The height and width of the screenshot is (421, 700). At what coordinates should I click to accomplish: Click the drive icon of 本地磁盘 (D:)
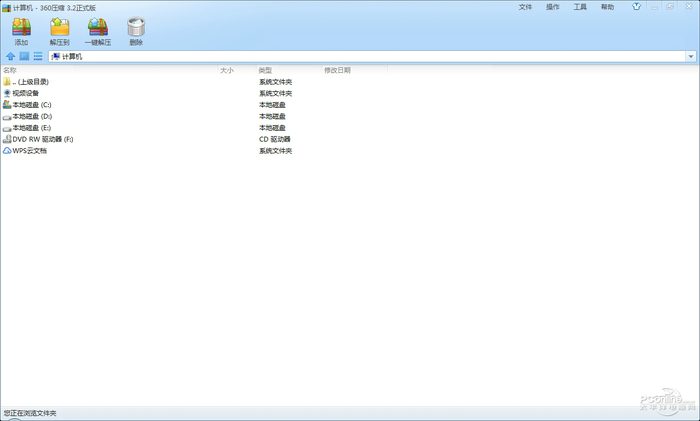pyautogui.click(x=7, y=117)
